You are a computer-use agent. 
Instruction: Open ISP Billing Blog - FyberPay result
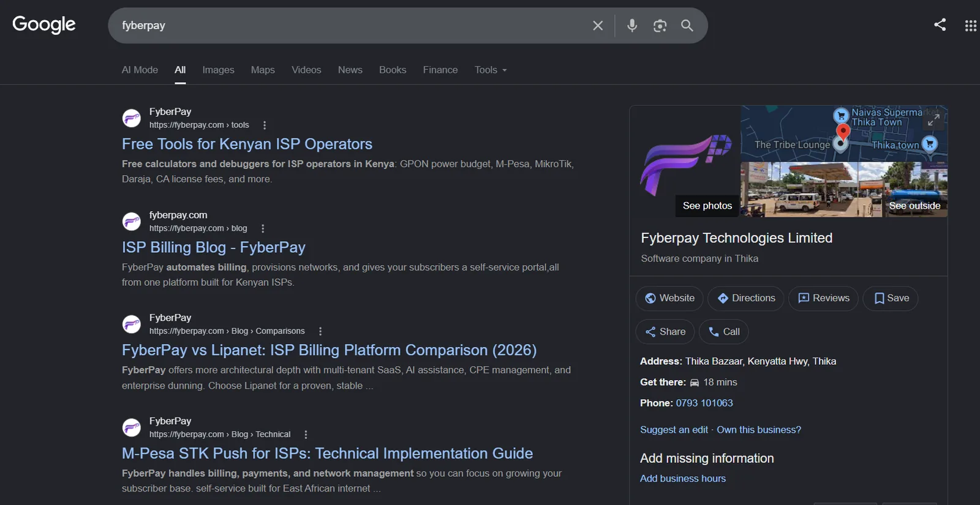(214, 247)
